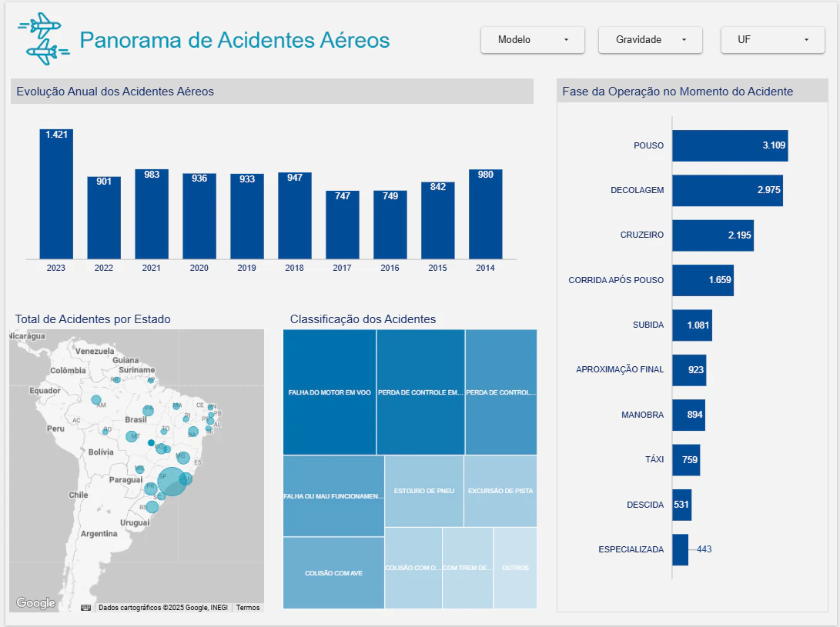Select the 2017 bar showing 747

[x=343, y=225]
